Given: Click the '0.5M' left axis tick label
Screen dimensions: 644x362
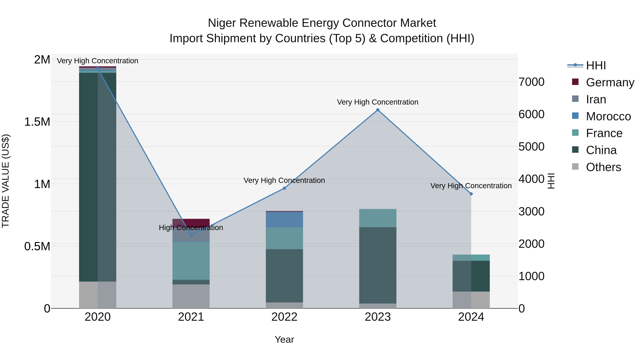Looking at the screenshot, I should tap(37, 246).
